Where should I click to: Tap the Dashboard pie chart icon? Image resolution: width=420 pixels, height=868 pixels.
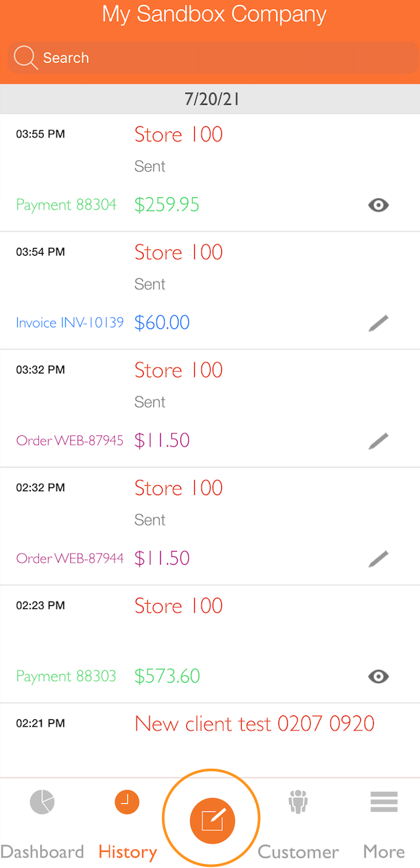coord(42,802)
